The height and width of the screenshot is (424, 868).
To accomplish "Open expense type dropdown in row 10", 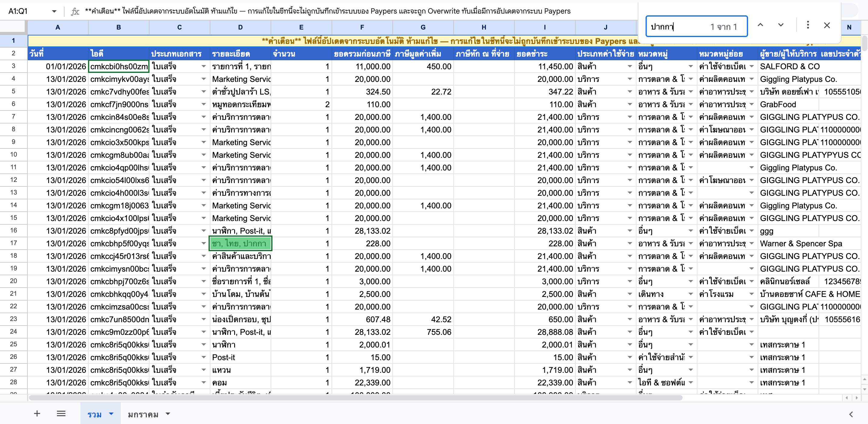I will [629, 155].
